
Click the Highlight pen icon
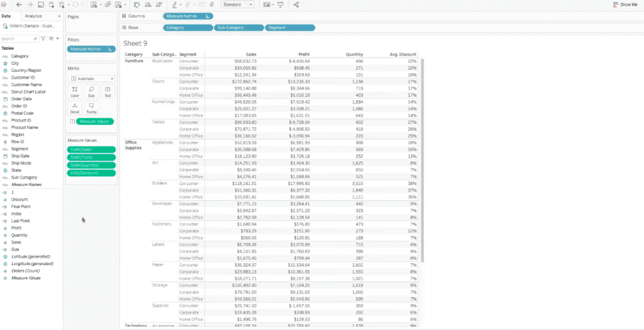175,4
